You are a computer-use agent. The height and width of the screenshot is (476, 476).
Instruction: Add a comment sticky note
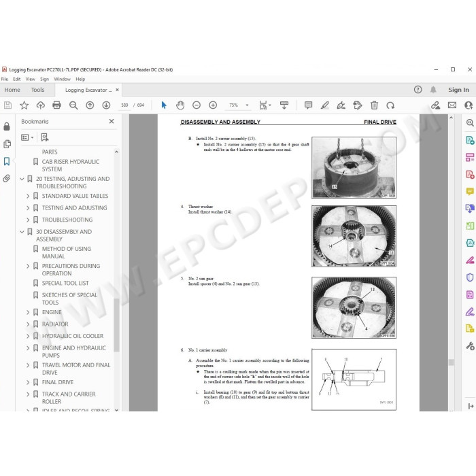308,105
